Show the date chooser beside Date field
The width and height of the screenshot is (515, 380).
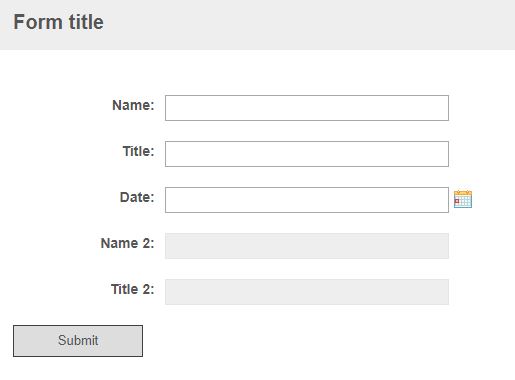[x=463, y=199]
